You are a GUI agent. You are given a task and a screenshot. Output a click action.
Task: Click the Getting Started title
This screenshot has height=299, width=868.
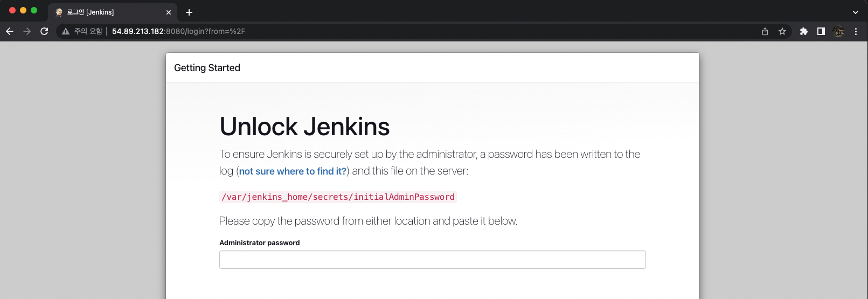tap(207, 68)
